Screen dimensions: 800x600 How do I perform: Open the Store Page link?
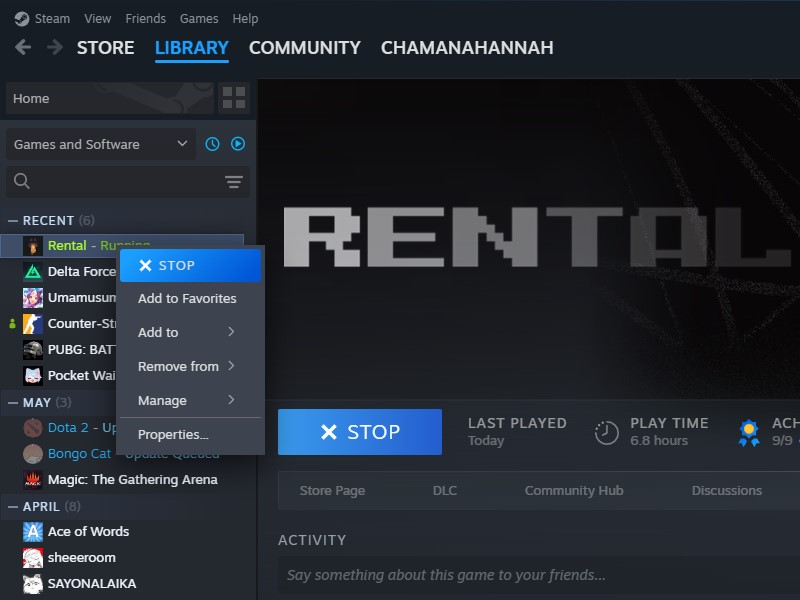tap(332, 491)
